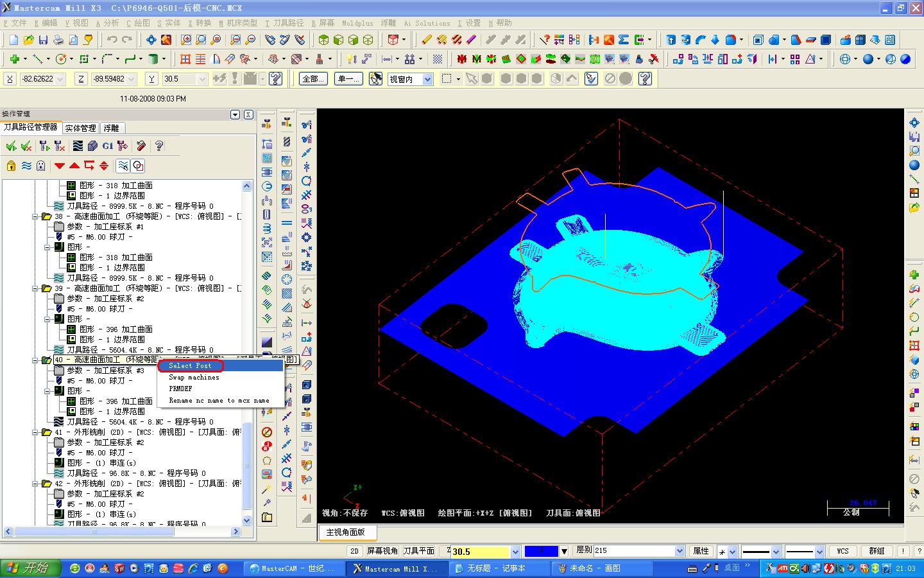Click the green plus create point icon
924x578 pixels.
(x=14, y=59)
